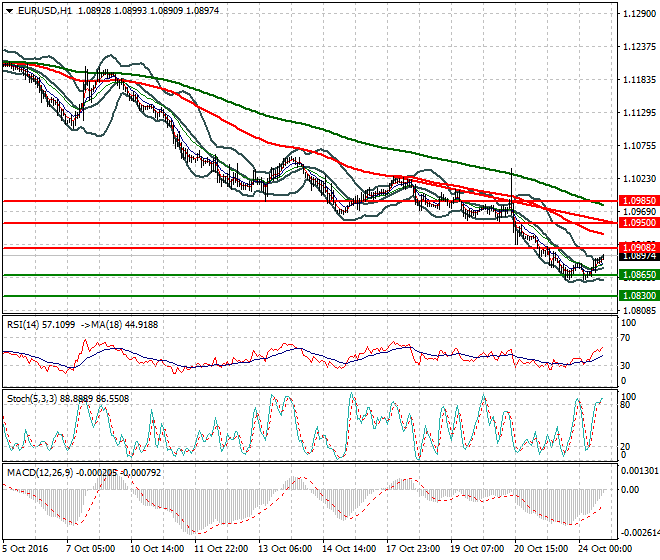Screen dimensions: 660x560
Task: Select the green 1.08300 support label
Action: click(637, 296)
